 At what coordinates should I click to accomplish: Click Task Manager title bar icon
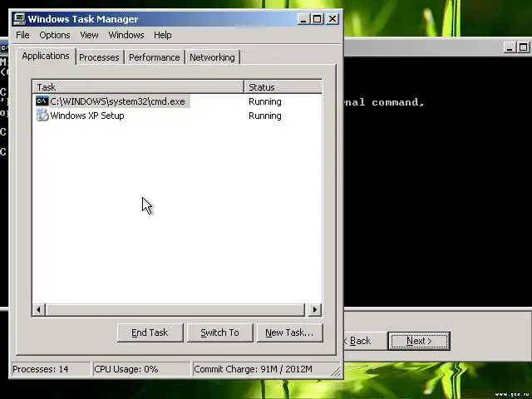coord(19,18)
